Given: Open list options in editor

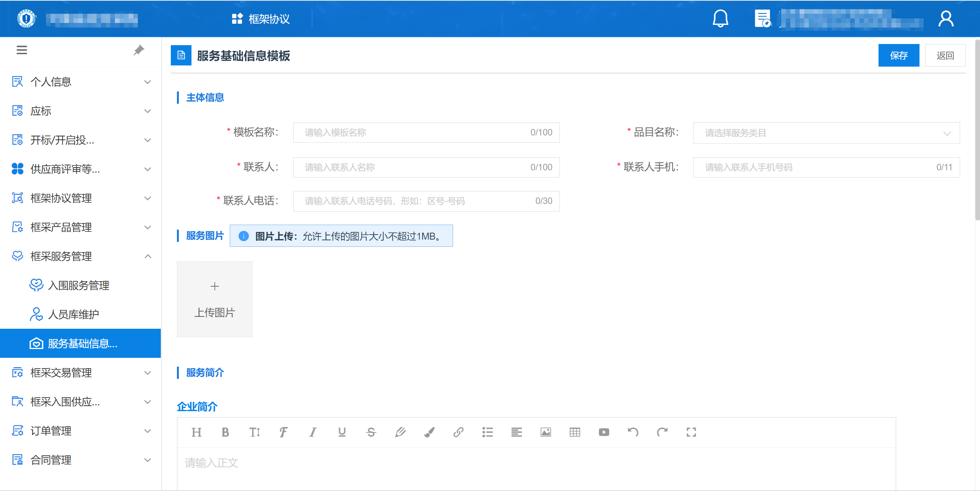Looking at the screenshot, I should coord(488,432).
